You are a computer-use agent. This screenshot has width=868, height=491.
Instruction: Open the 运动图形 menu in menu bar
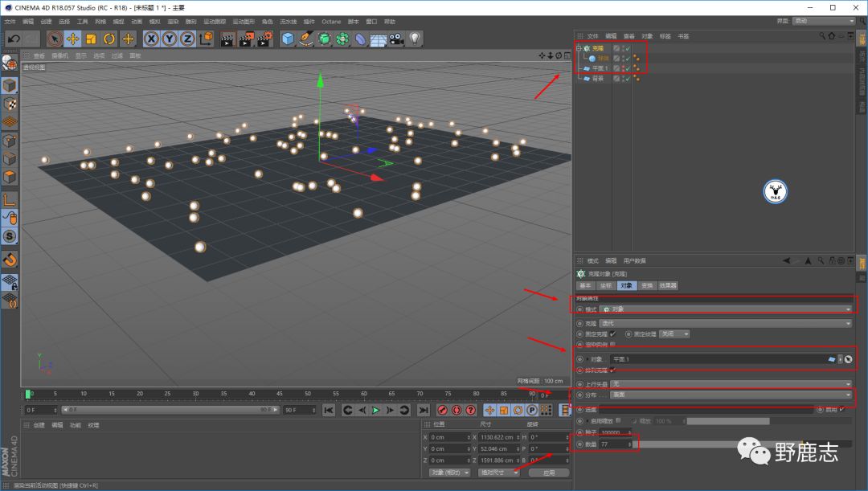243,22
